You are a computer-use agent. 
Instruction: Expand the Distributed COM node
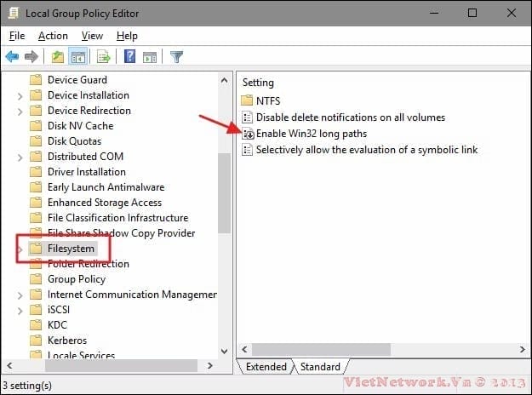click(x=20, y=157)
